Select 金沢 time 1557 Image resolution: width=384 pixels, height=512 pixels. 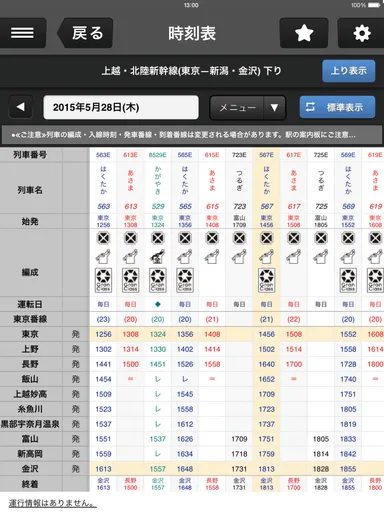(158, 469)
